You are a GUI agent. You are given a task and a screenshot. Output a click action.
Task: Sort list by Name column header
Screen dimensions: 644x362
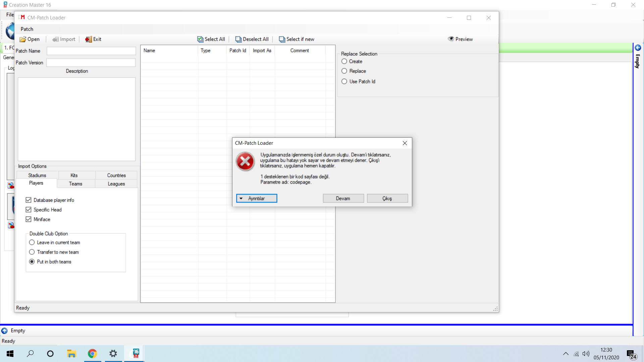click(x=169, y=51)
